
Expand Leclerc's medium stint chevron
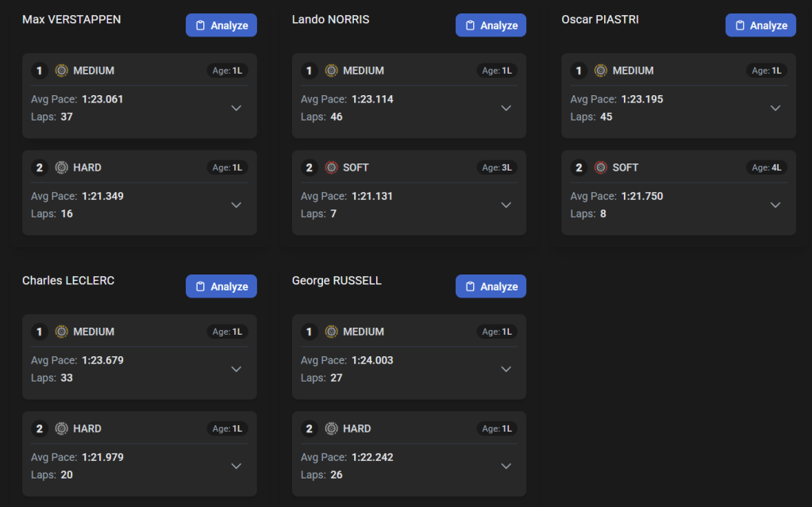pos(237,369)
